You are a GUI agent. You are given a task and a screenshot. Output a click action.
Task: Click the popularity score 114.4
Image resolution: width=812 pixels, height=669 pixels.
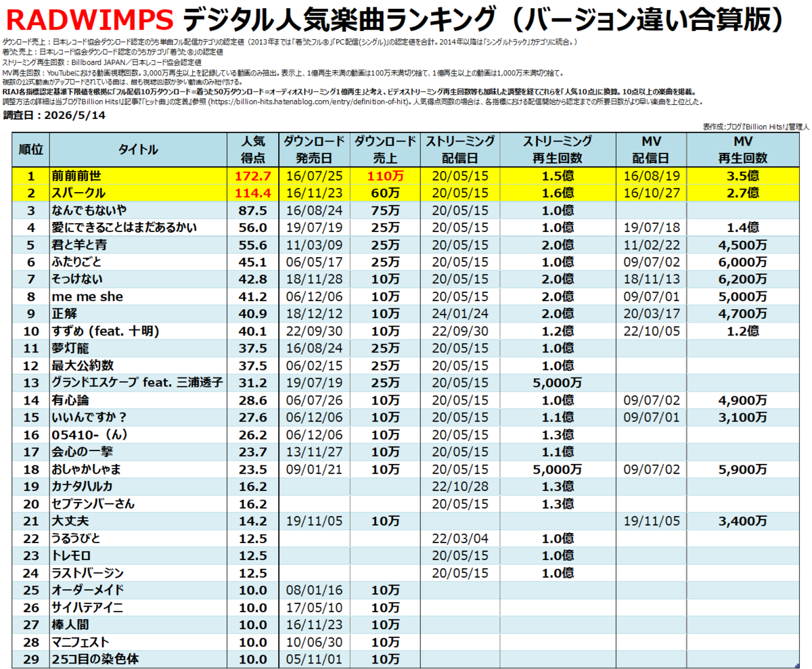pyautogui.click(x=254, y=193)
